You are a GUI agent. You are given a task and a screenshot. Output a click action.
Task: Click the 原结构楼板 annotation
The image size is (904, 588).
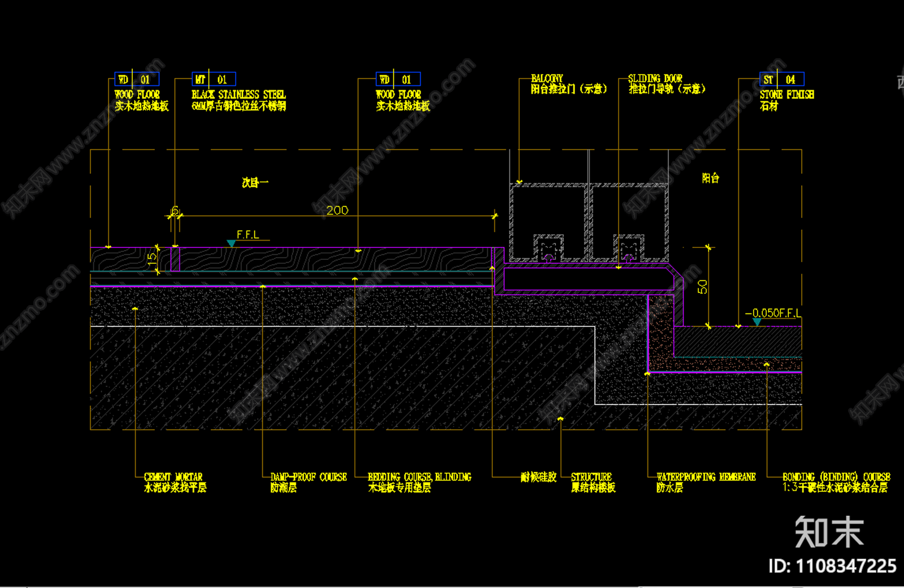coord(593,487)
